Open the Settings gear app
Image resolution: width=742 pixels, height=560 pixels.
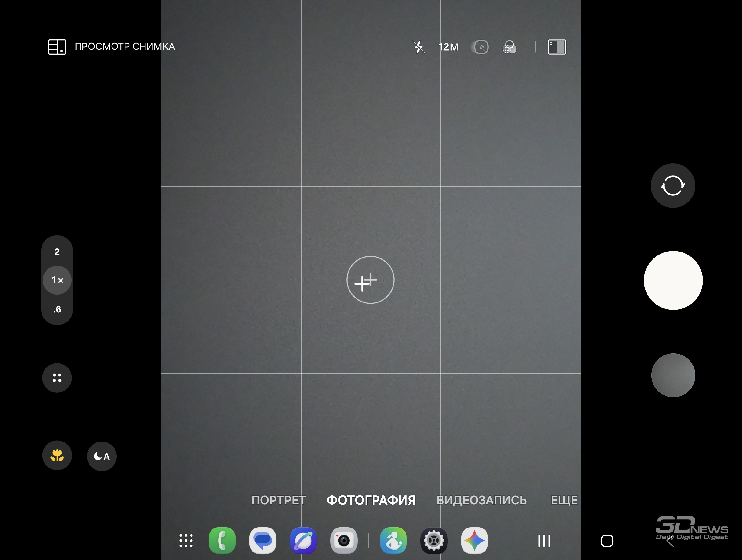434,541
